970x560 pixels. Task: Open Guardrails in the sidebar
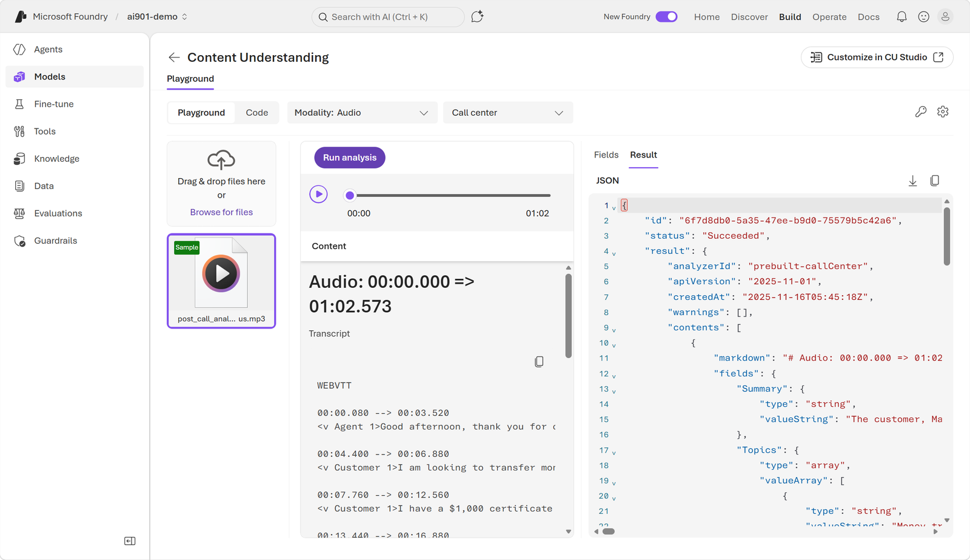click(x=75, y=241)
